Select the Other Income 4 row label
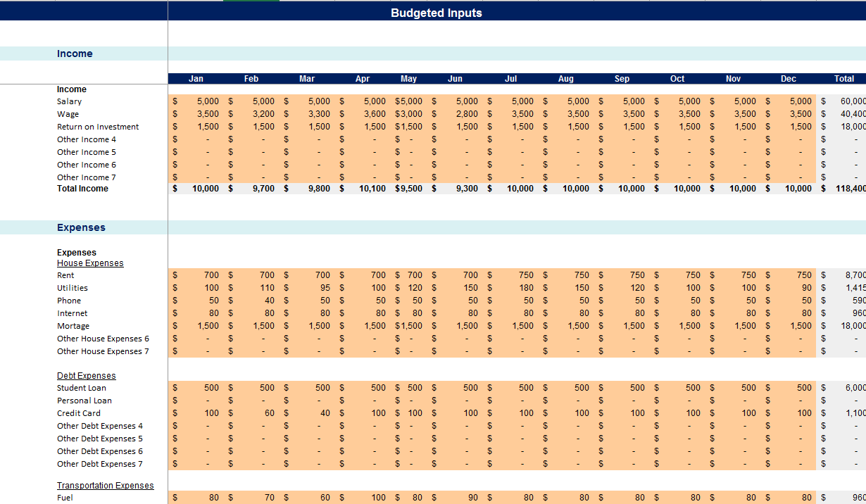Screen dimensions: 866x504 point(86,139)
